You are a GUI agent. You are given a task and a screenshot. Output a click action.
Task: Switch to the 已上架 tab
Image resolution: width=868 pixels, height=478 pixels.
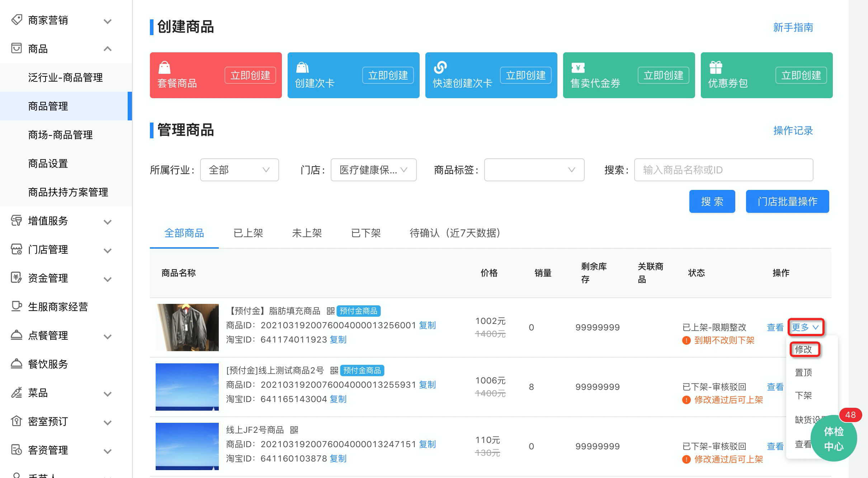(x=248, y=233)
